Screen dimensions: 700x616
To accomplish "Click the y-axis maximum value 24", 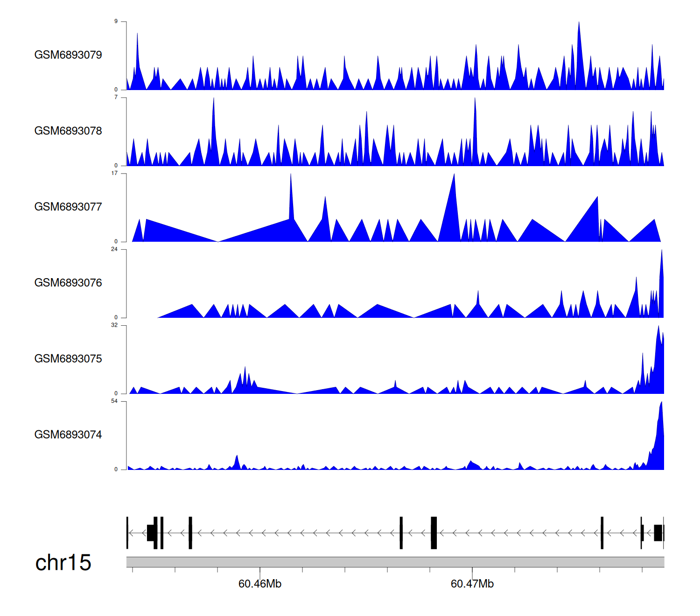I will click(x=114, y=249).
